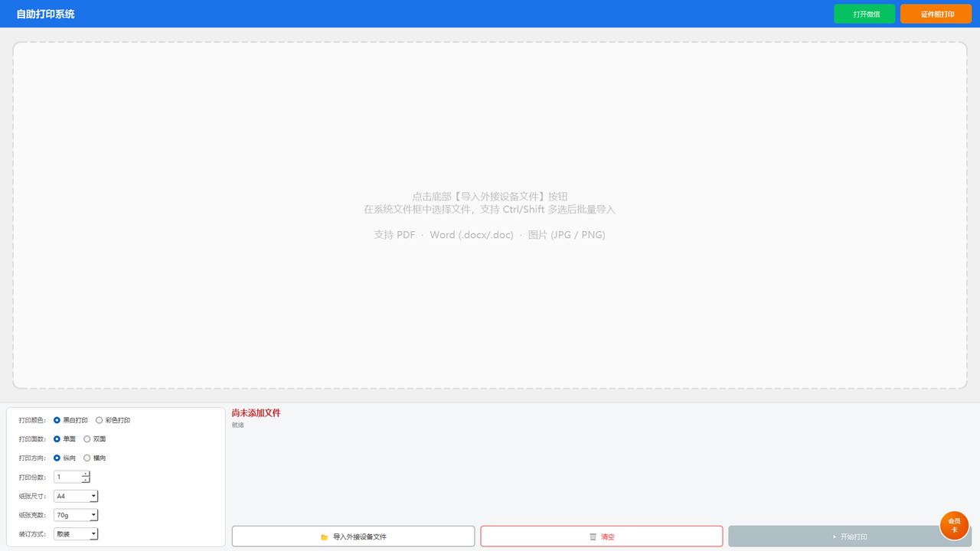Open the round orange 会员卡 button
This screenshot has height=551, width=980.
tap(954, 525)
